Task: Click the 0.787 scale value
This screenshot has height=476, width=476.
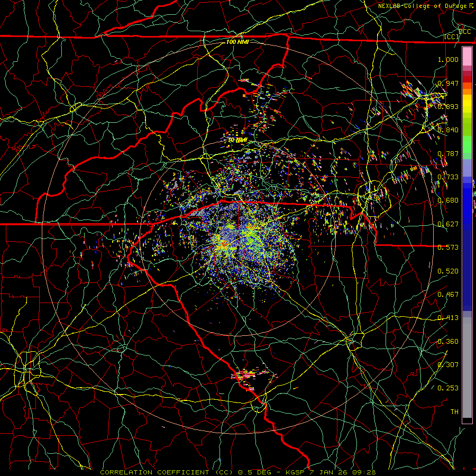Action: coord(448,153)
